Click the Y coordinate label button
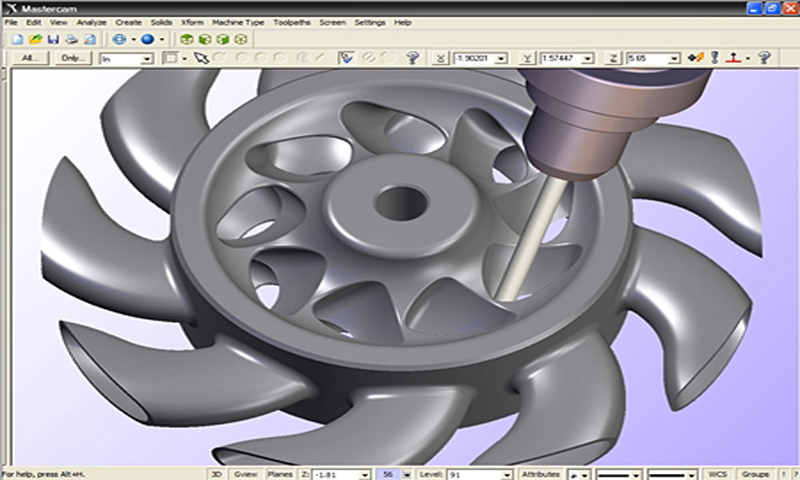800x480 pixels. point(527,58)
